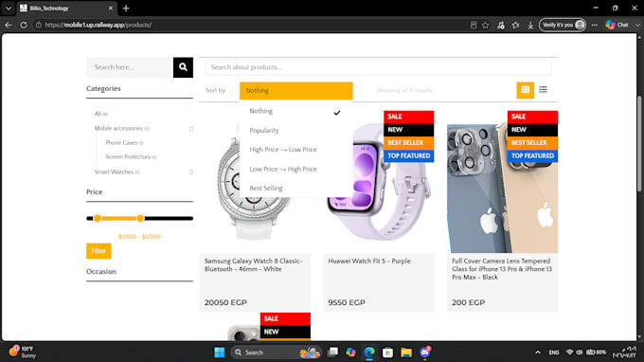Open the browser's settings and more menu
The width and height of the screenshot is (644, 362).
pos(595,25)
